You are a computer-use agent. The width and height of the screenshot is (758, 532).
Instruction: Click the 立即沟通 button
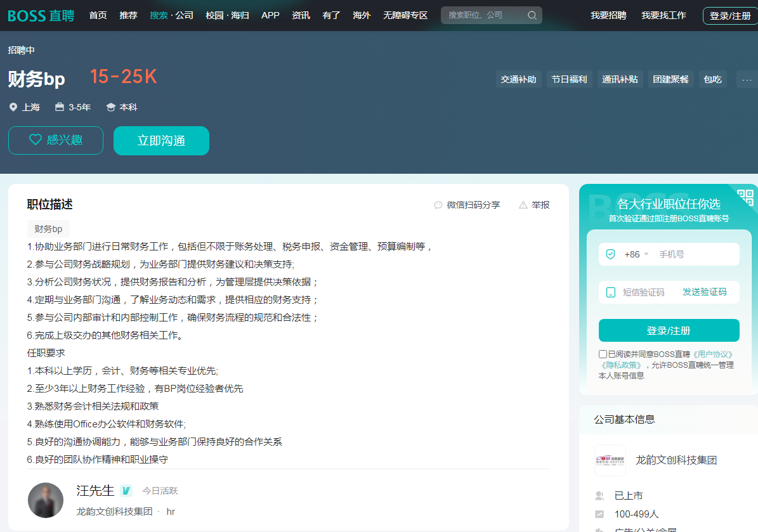[x=160, y=140]
